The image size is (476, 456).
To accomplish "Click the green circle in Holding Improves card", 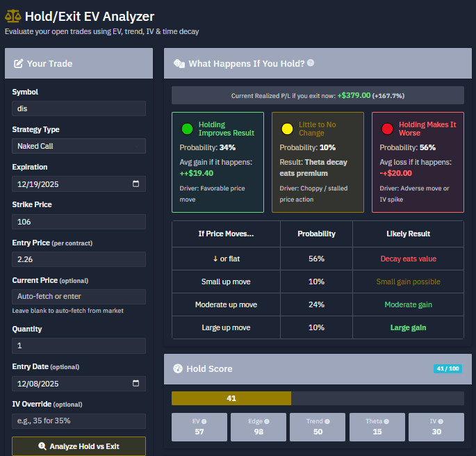I will click(x=187, y=129).
